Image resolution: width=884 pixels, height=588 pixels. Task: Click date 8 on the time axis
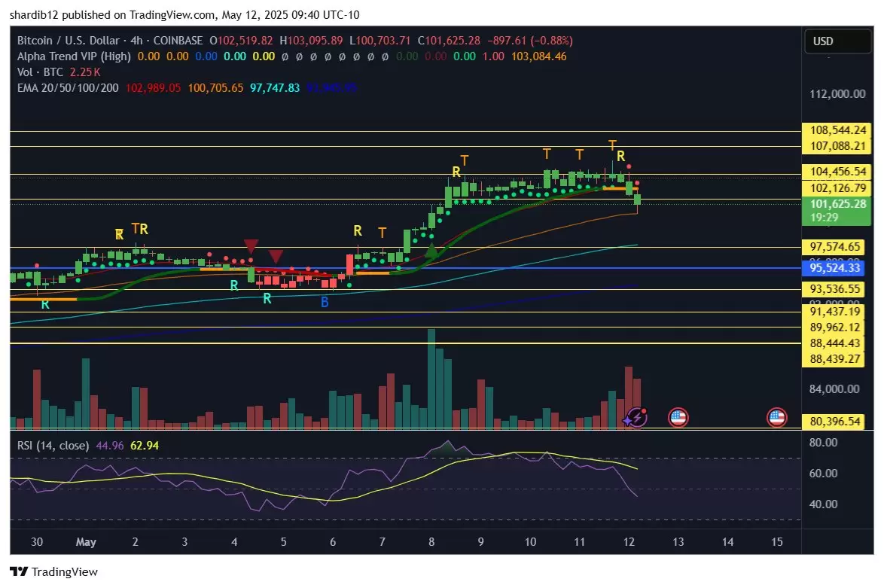(431, 542)
